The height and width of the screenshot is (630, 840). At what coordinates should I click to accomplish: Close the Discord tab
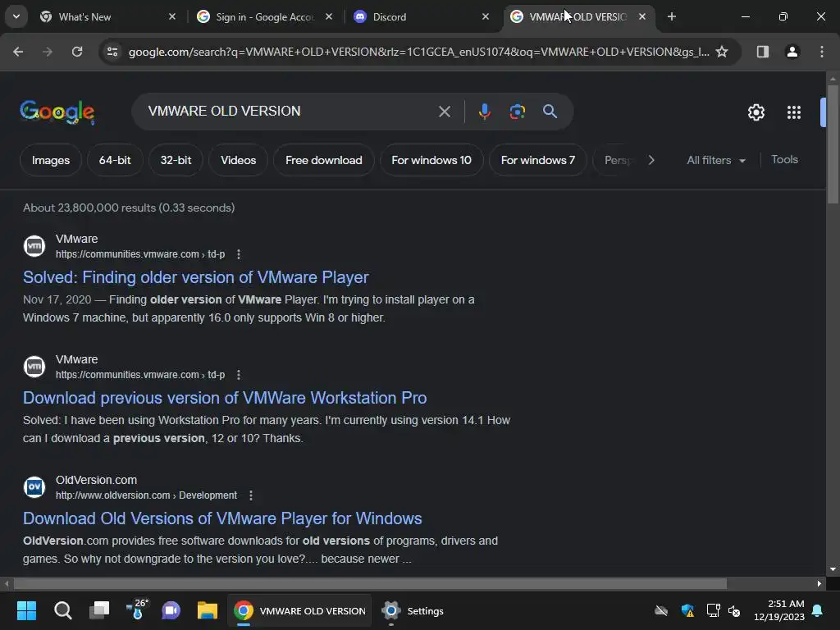[x=486, y=17]
